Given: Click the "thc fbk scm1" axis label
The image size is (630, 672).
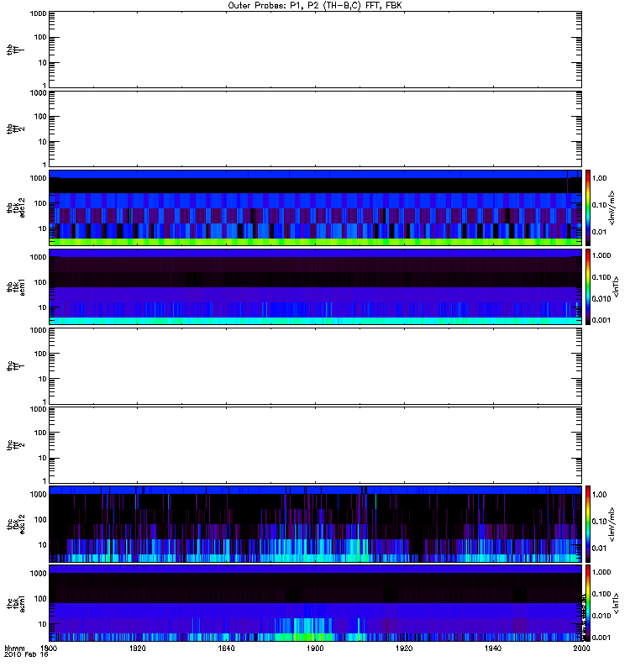Looking at the screenshot, I should 15,603.
